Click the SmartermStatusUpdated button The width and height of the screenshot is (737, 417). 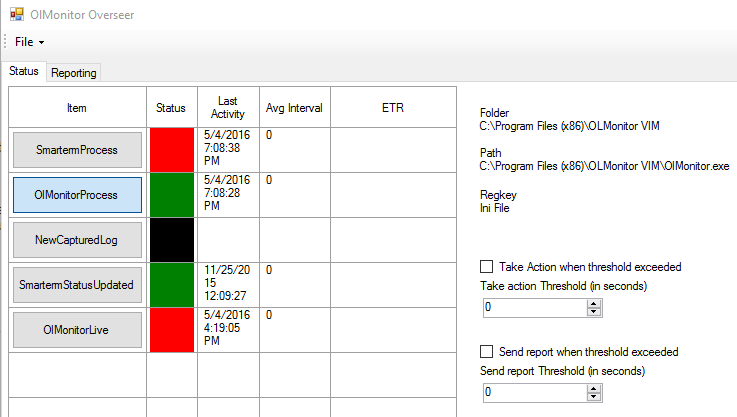pos(77,285)
